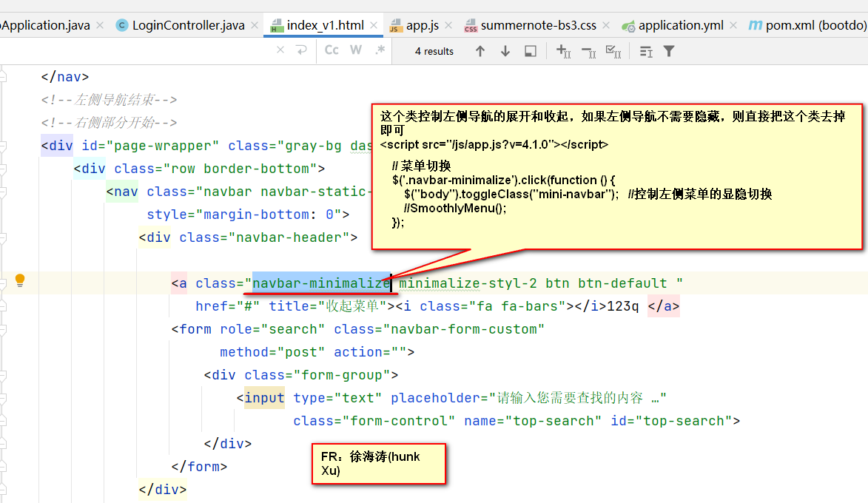The height and width of the screenshot is (503, 868).
Task: Collapse fold marker beside "row border-bottom" div
Action: tap(3, 169)
